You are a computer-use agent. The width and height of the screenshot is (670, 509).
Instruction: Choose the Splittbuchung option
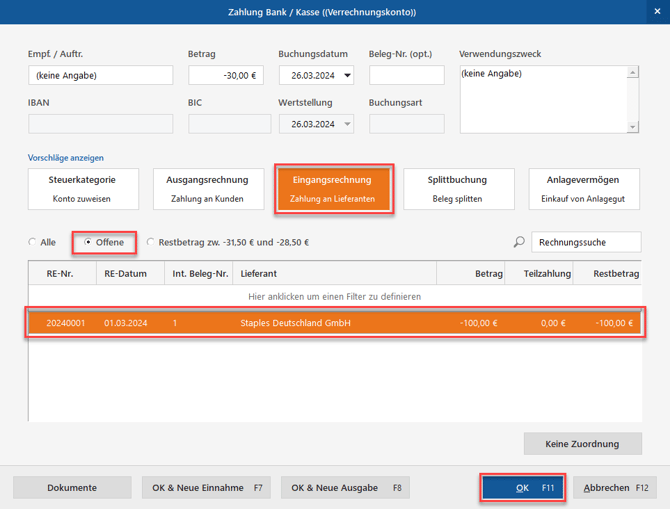[x=457, y=189]
